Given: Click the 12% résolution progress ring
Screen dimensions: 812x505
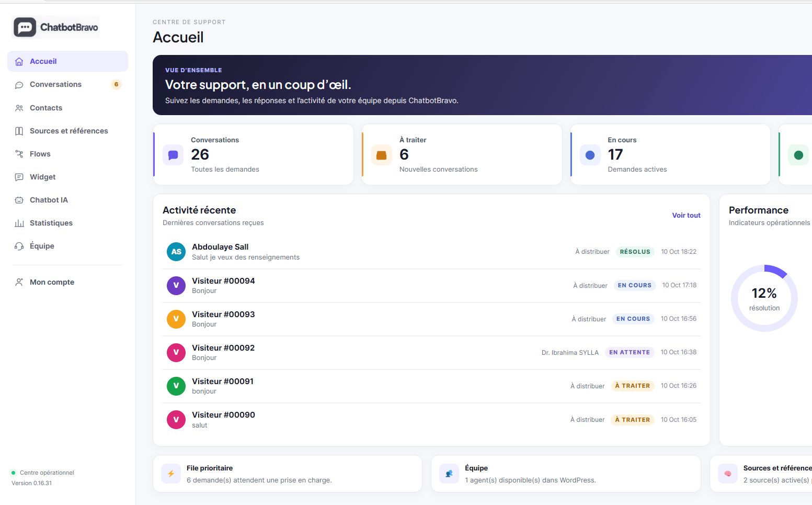Looking at the screenshot, I should [x=764, y=298].
